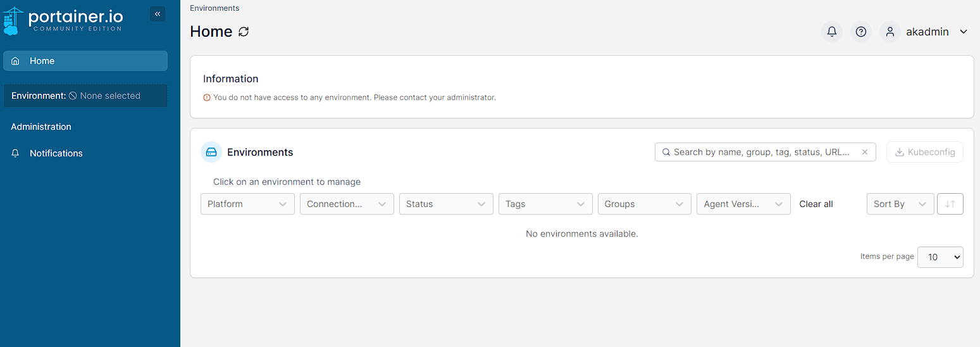The height and width of the screenshot is (347, 980).
Task: Open the Connection type filter dropdown
Action: 347,204
